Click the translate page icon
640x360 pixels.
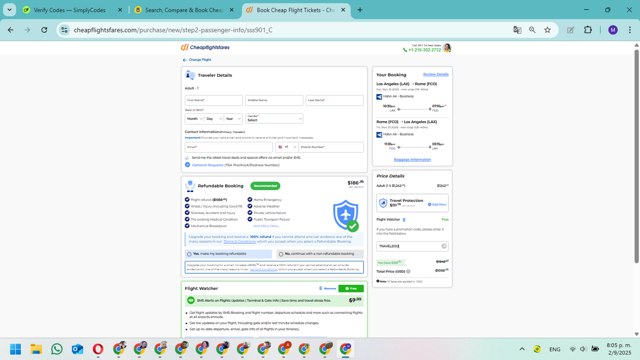pos(517,30)
